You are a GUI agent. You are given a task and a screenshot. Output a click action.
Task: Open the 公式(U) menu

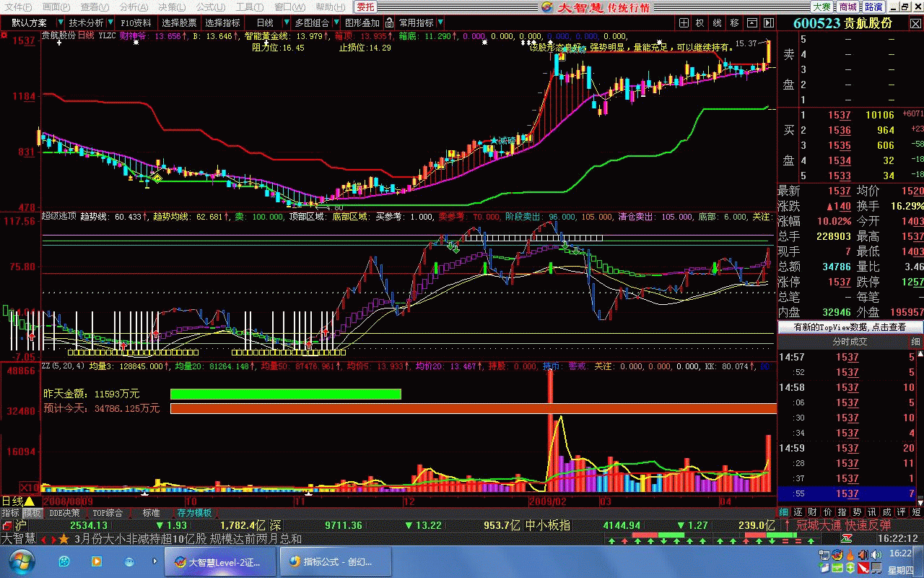[212, 7]
